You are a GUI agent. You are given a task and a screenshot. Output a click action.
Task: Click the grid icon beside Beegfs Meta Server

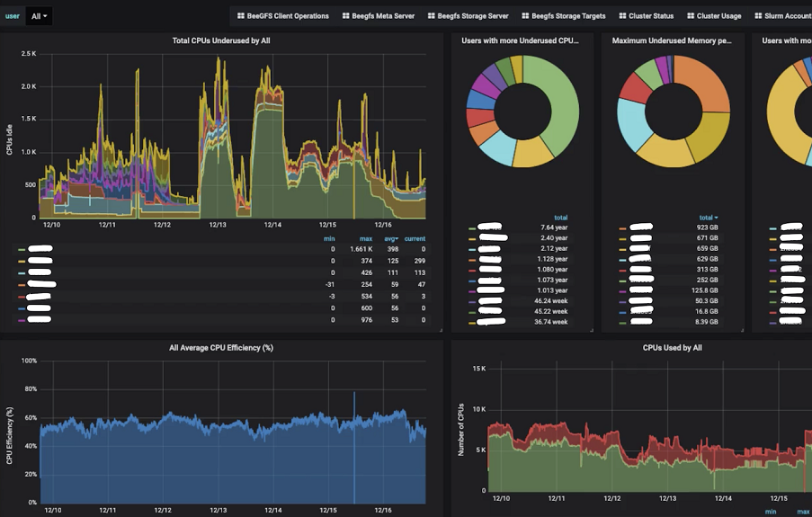[x=345, y=16]
